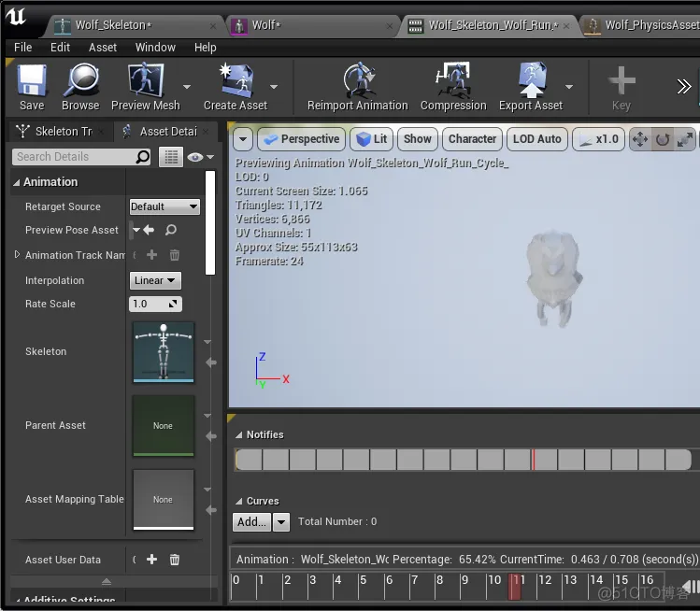The height and width of the screenshot is (611, 700).
Task: Switch to Wolf mesh tab
Action: (312, 25)
